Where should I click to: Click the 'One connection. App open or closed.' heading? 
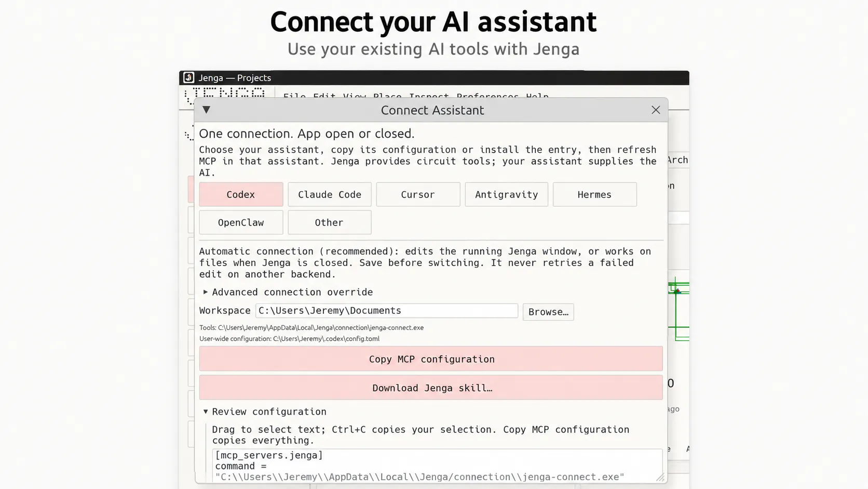tap(307, 134)
